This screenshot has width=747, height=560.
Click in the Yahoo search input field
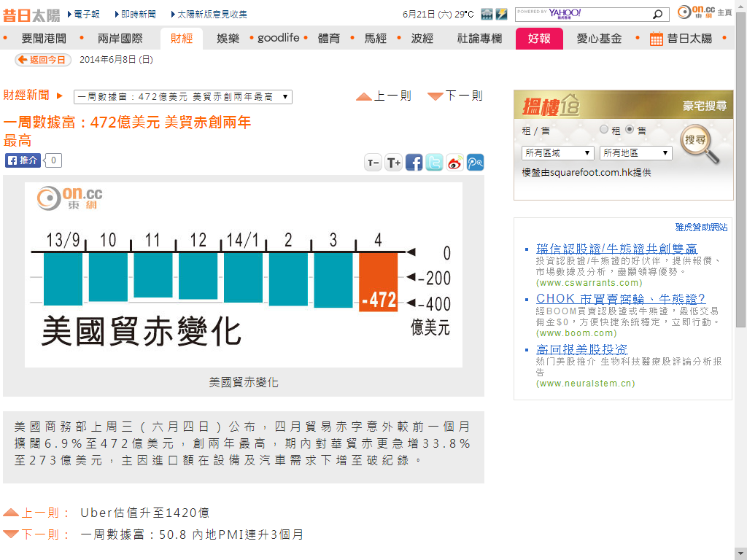click(x=584, y=15)
